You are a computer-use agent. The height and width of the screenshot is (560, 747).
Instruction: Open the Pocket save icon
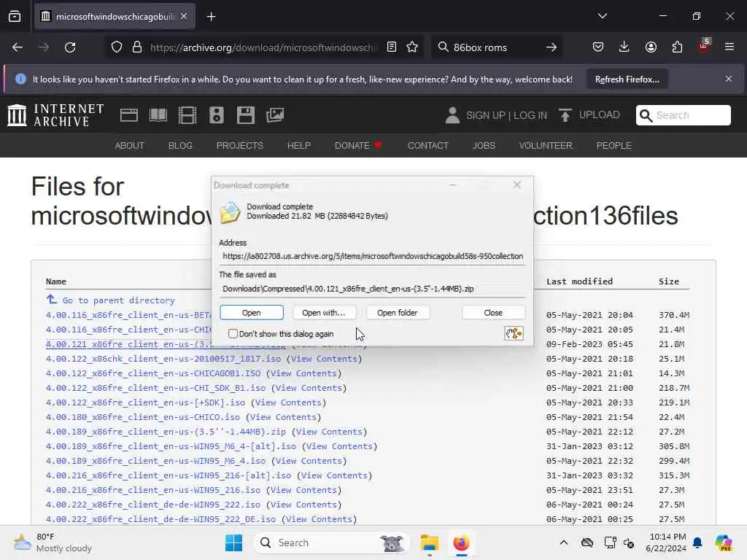(x=598, y=47)
